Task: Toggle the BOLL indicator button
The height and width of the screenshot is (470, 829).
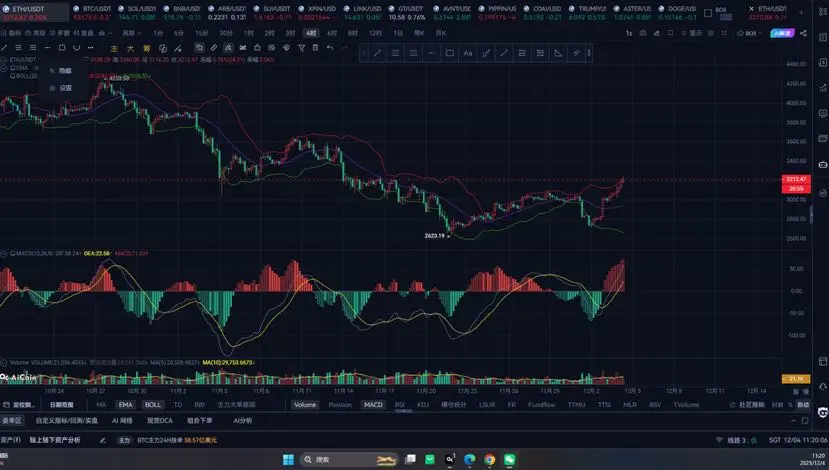Action: click(x=153, y=405)
